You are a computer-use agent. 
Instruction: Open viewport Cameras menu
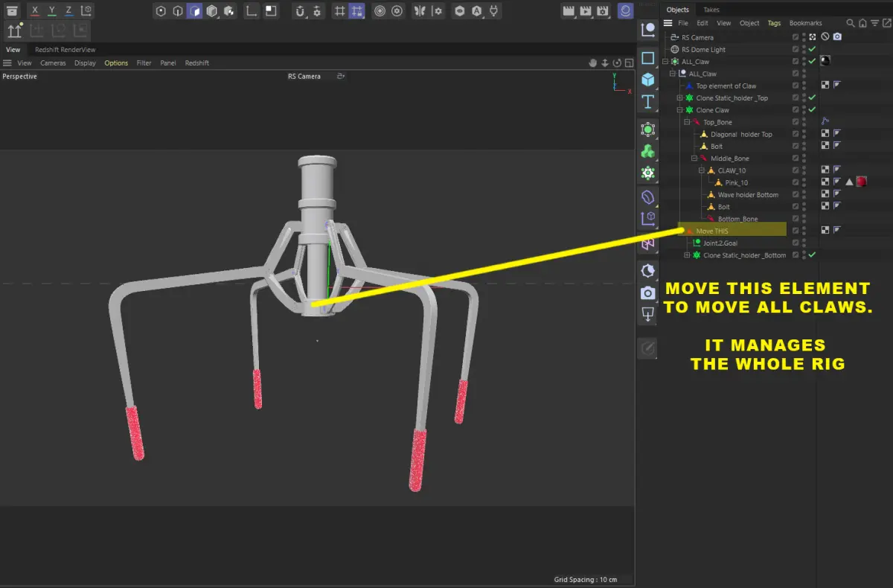(x=53, y=63)
